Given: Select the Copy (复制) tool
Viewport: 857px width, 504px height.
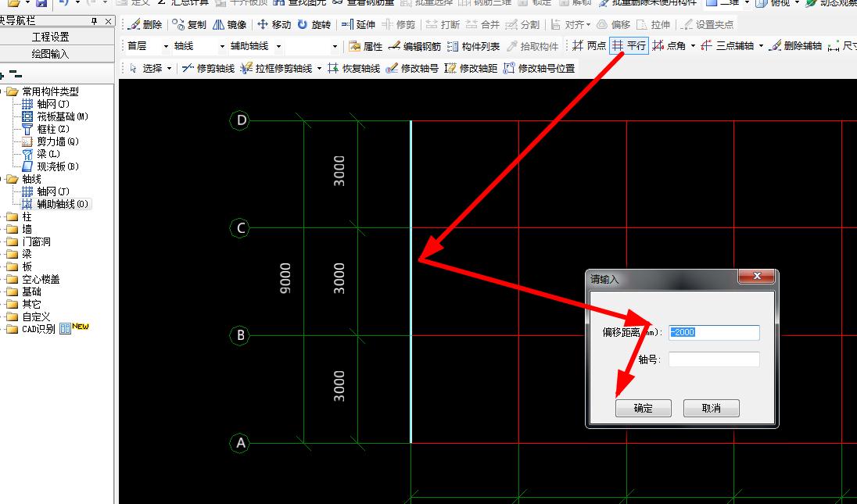Looking at the screenshot, I should (x=189, y=24).
